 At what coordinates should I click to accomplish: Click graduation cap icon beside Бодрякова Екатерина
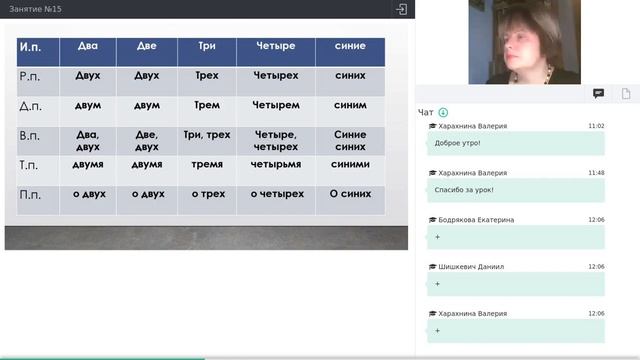pyautogui.click(x=433, y=220)
